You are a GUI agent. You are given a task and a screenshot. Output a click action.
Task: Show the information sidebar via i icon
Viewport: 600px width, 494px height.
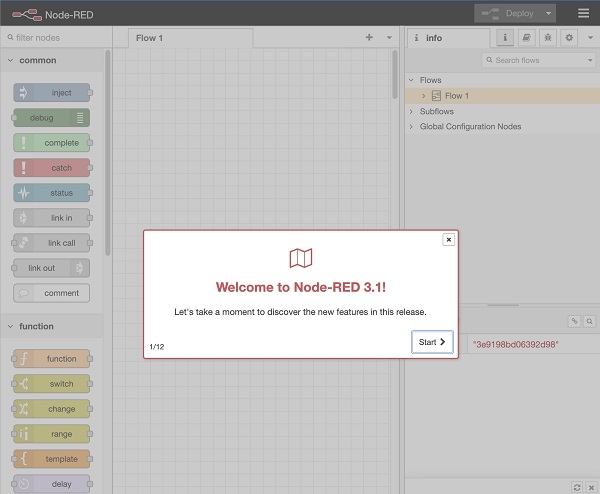click(x=505, y=37)
